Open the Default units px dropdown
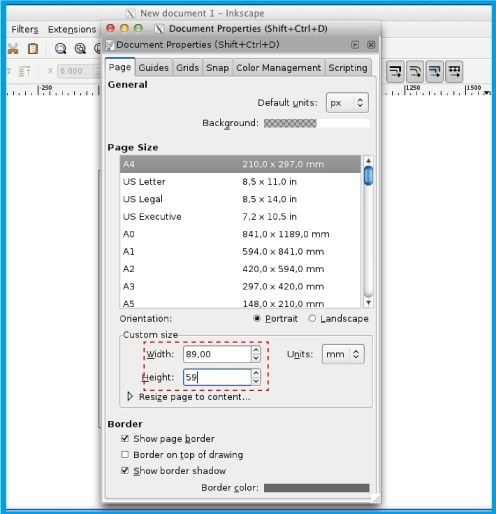Image resolution: width=496 pixels, height=514 pixels. tap(347, 103)
